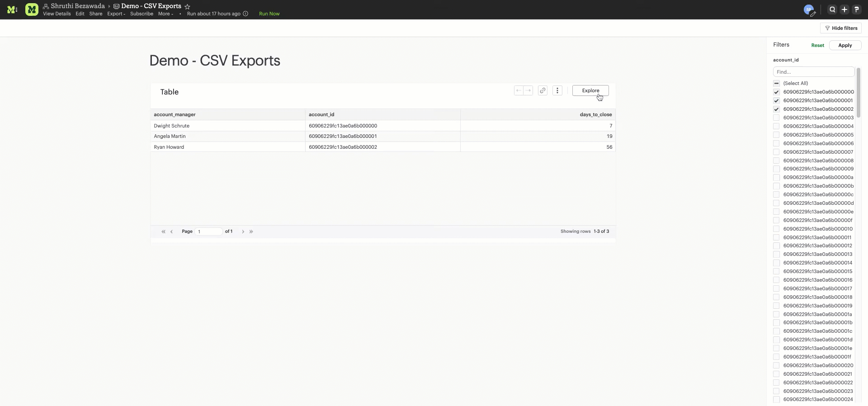Screen dimensions: 868x406
Task: Click the account_id Find search field
Action: tap(813, 72)
